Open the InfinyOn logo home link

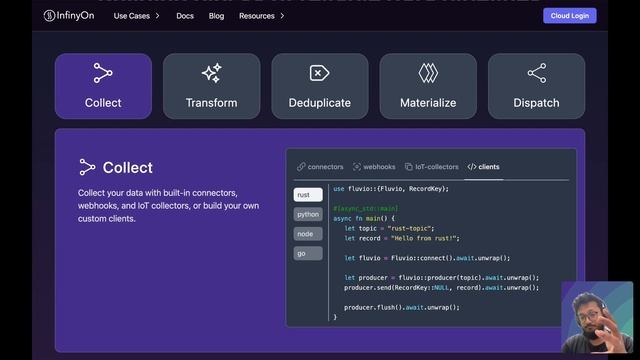pyautogui.click(x=69, y=16)
